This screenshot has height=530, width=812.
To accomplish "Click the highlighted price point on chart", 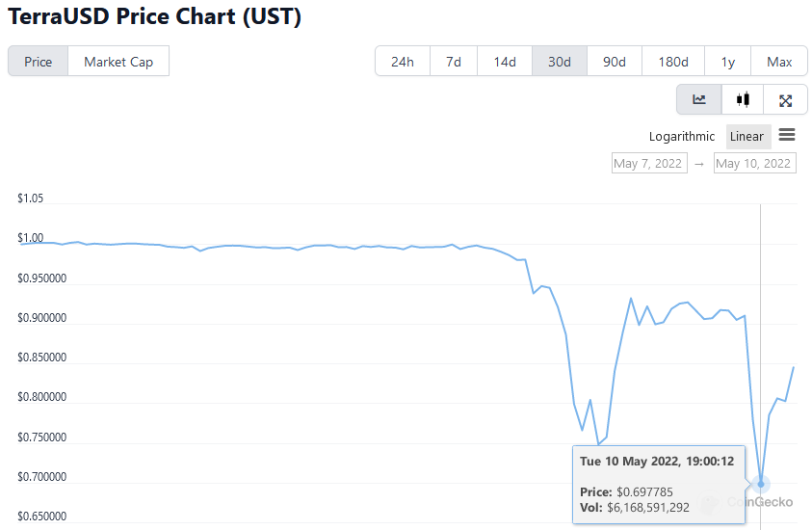I will click(761, 484).
